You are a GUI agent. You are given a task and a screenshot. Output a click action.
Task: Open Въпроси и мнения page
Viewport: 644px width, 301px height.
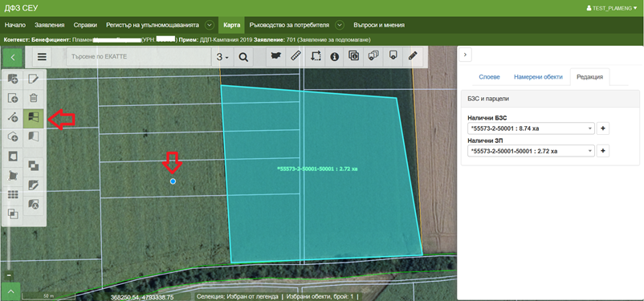(379, 25)
